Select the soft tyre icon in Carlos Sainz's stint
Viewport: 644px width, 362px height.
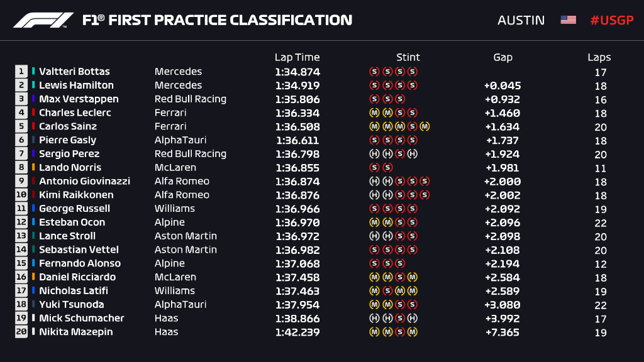tap(412, 126)
